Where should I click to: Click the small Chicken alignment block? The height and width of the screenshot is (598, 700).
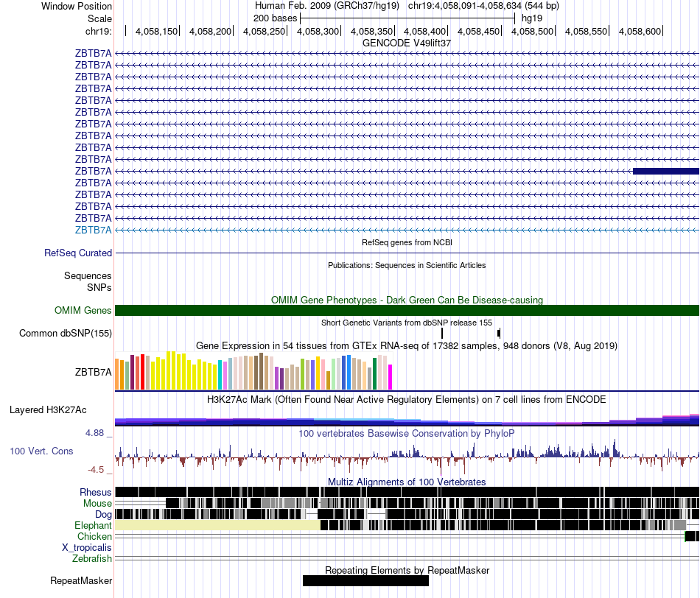[x=692, y=536]
